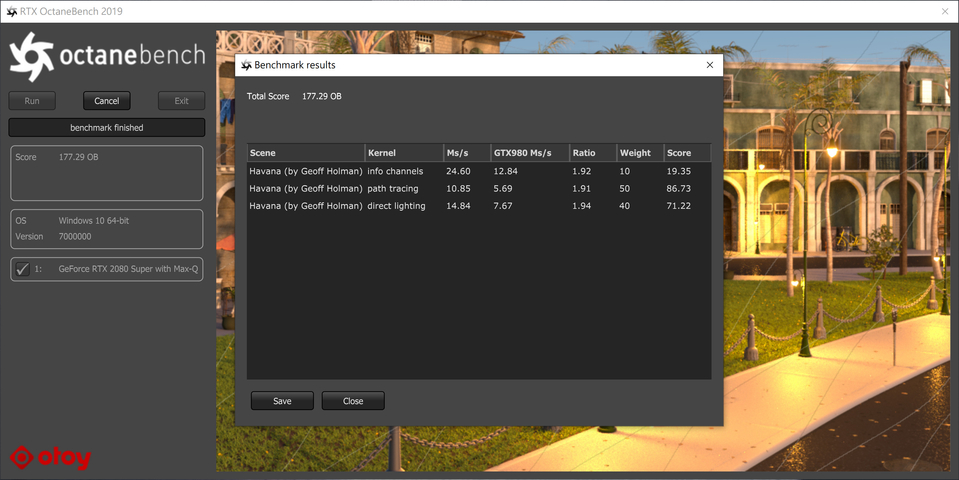Image resolution: width=959 pixels, height=480 pixels.
Task: Click the Cancel button
Action: tap(106, 101)
